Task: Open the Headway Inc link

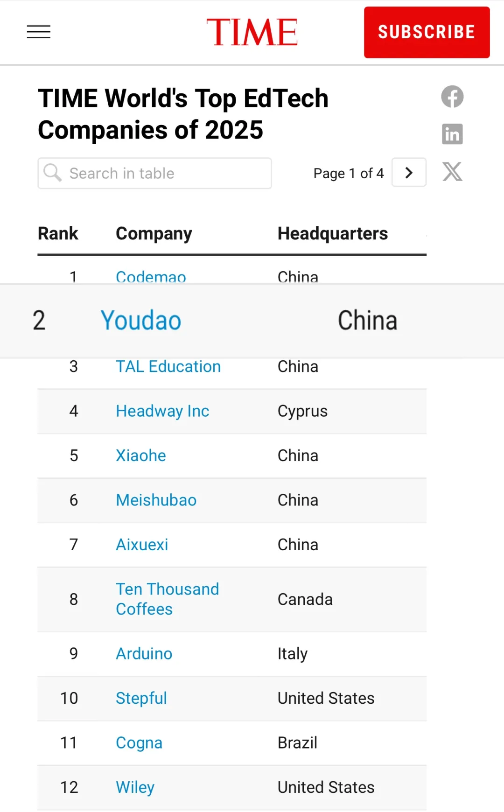Action: (162, 411)
